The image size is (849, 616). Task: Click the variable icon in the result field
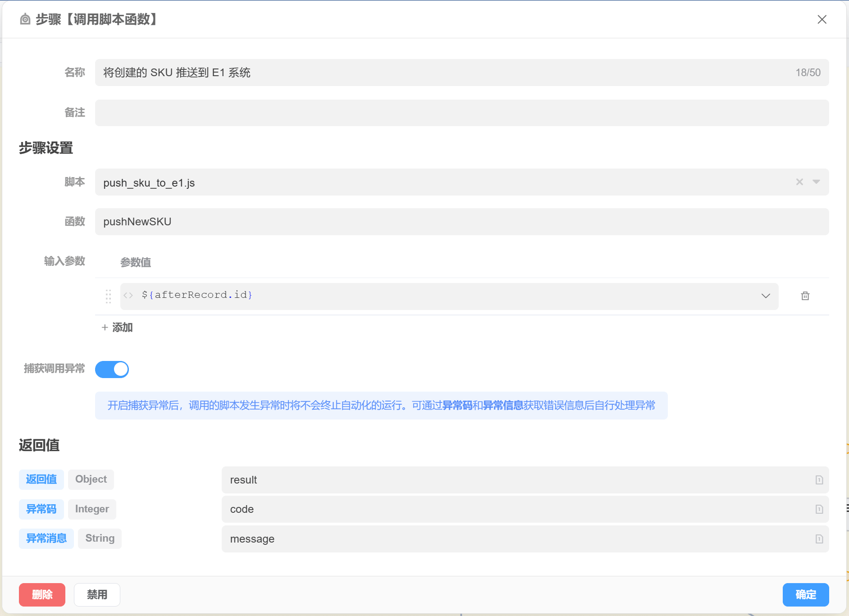[819, 480]
